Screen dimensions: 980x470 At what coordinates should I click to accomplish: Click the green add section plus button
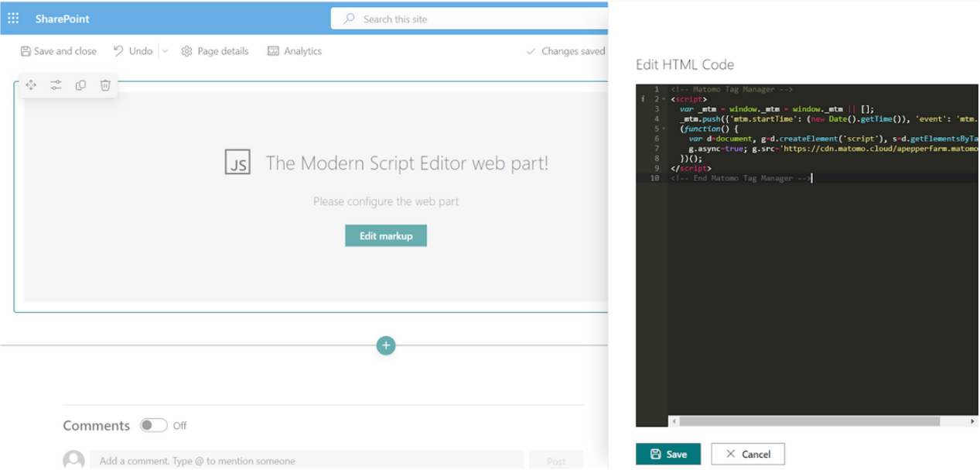click(x=385, y=345)
